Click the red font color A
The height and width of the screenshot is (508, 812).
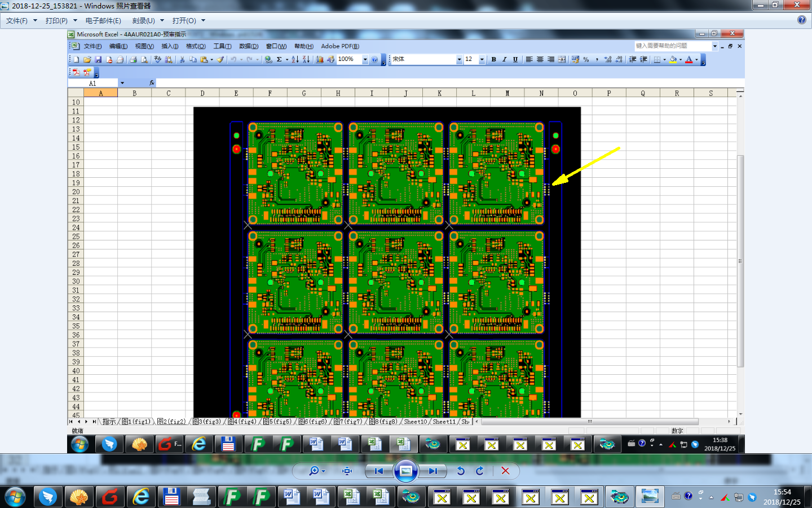tap(689, 59)
